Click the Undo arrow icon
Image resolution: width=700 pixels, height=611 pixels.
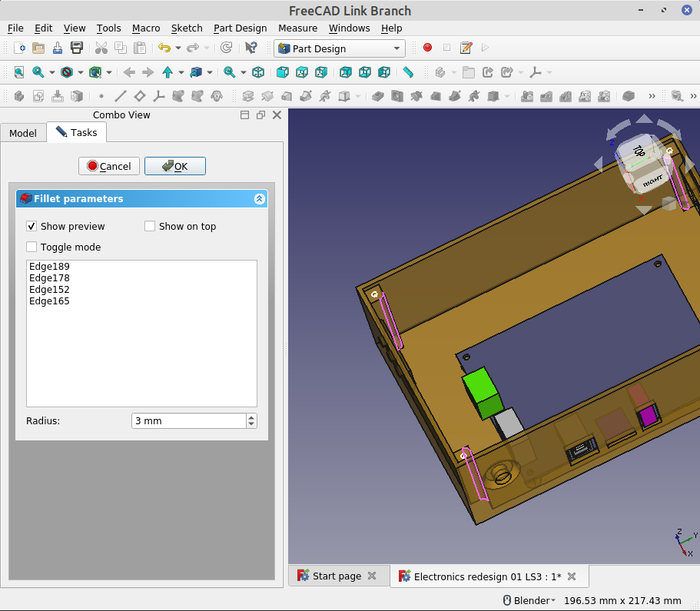coord(164,48)
